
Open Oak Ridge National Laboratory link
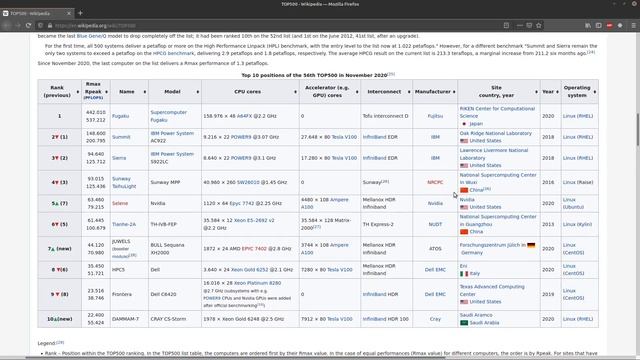point(496,133)
